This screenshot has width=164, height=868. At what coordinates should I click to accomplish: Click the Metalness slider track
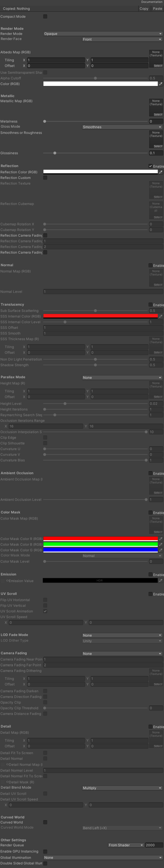[95, 121]
